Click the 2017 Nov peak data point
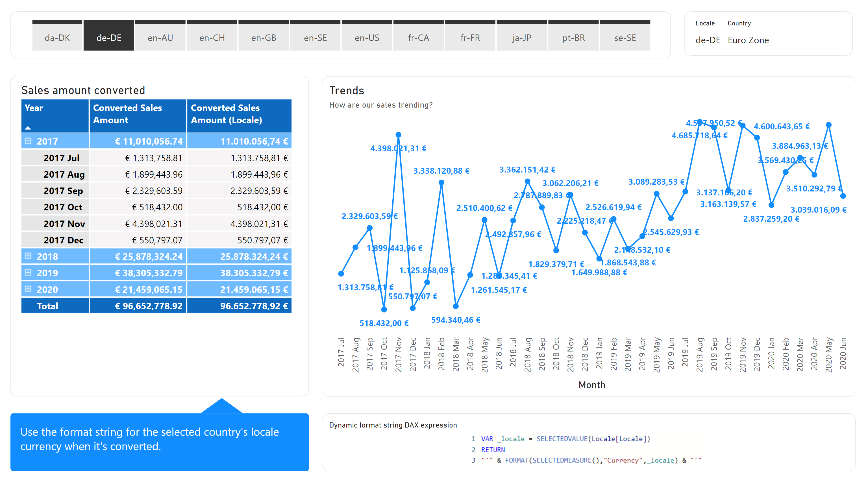868x484 pixels. coord(398,135)
